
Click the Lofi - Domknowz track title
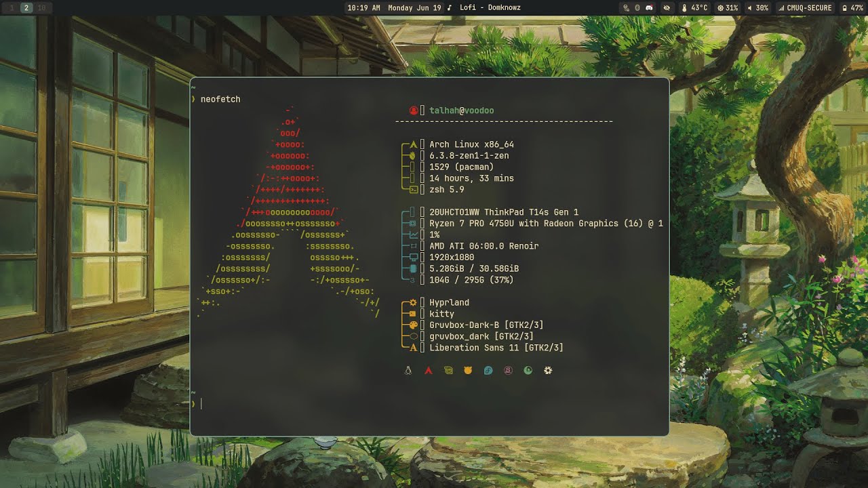coord(490,8)
